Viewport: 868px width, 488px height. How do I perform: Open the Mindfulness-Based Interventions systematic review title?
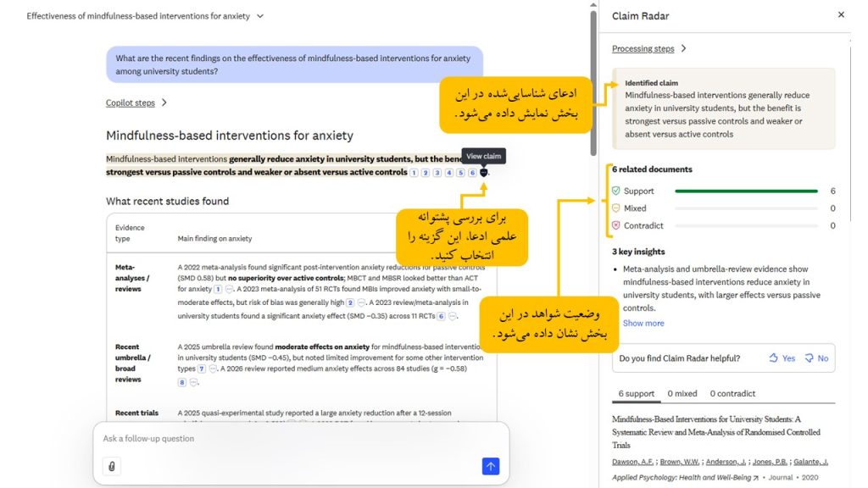click(x=715, y=432)
